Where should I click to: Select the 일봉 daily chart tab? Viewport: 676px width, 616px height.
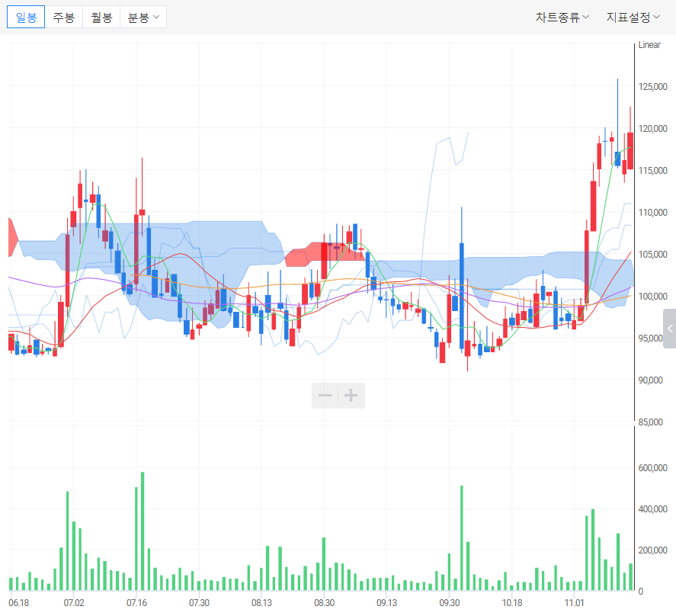pyautogui.click(x=26, y=18)
